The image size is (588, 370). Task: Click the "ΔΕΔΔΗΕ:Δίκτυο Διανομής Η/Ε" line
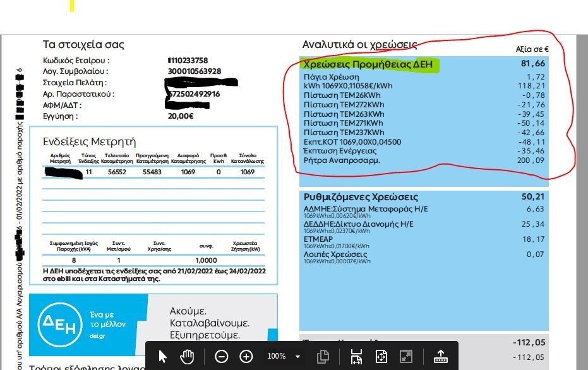tap(359, 224)
